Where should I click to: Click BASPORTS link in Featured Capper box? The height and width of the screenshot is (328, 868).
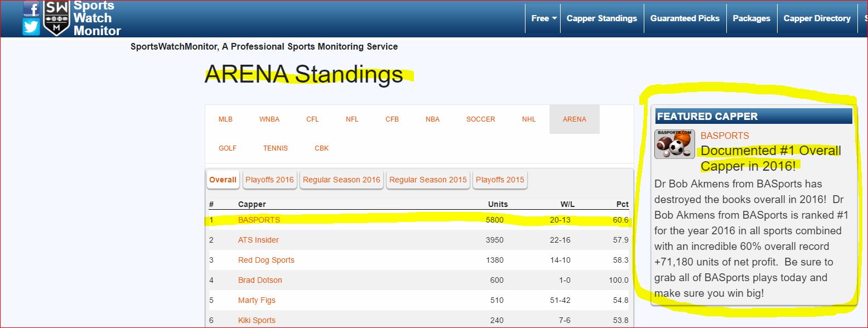(x=725, y=136)
